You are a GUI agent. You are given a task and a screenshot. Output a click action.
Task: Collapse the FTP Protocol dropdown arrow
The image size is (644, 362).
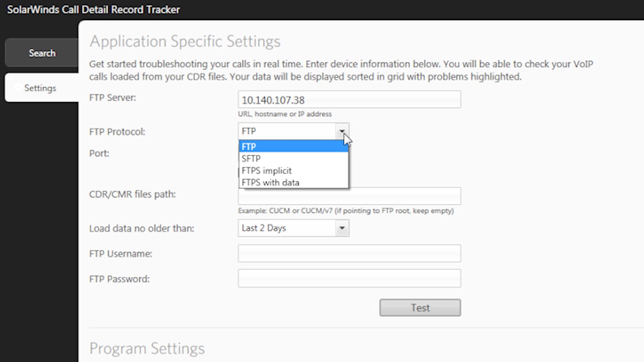pyautogui.click(x=342, y=131)
